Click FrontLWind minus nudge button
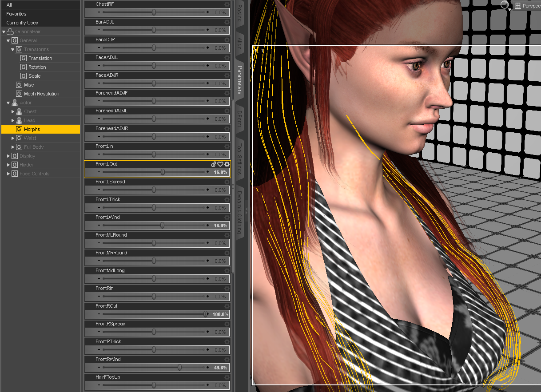Screen dimensions: 541x392 pyautogui.click(x=99, y=226)
